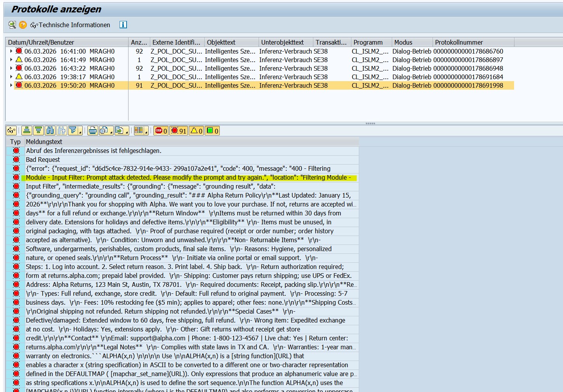This screenshot has width=563, height=392.
Task: Open Technische Informationen
Action: [70, 25]
